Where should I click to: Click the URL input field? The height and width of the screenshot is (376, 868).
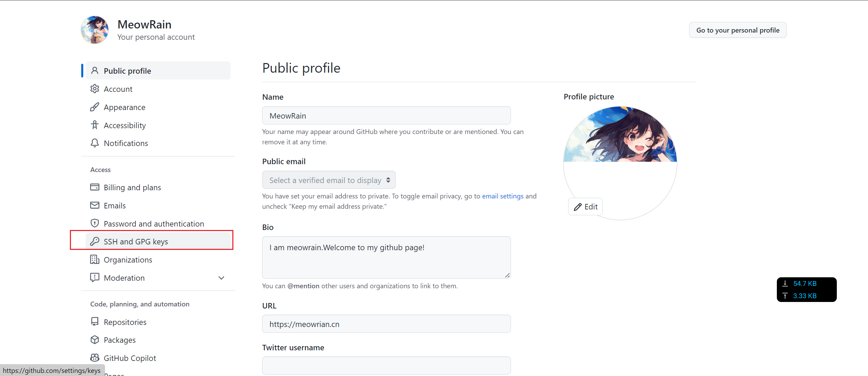pos(386,324)
